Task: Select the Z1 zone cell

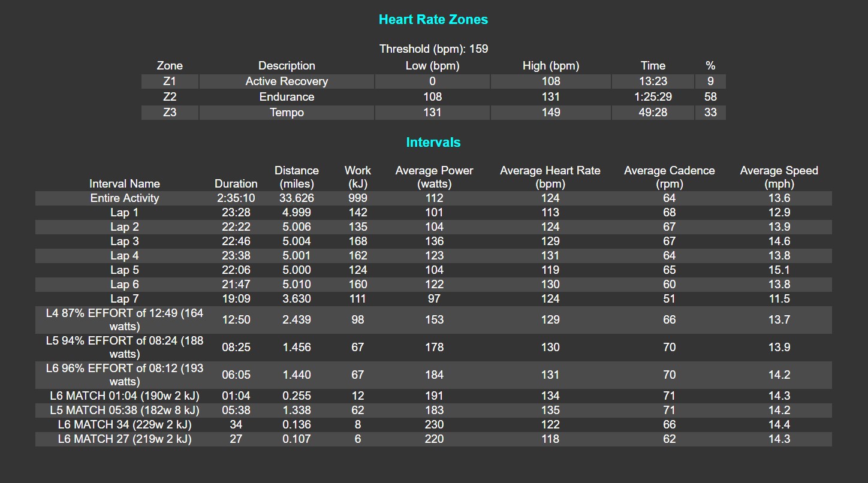Action: 170,81
